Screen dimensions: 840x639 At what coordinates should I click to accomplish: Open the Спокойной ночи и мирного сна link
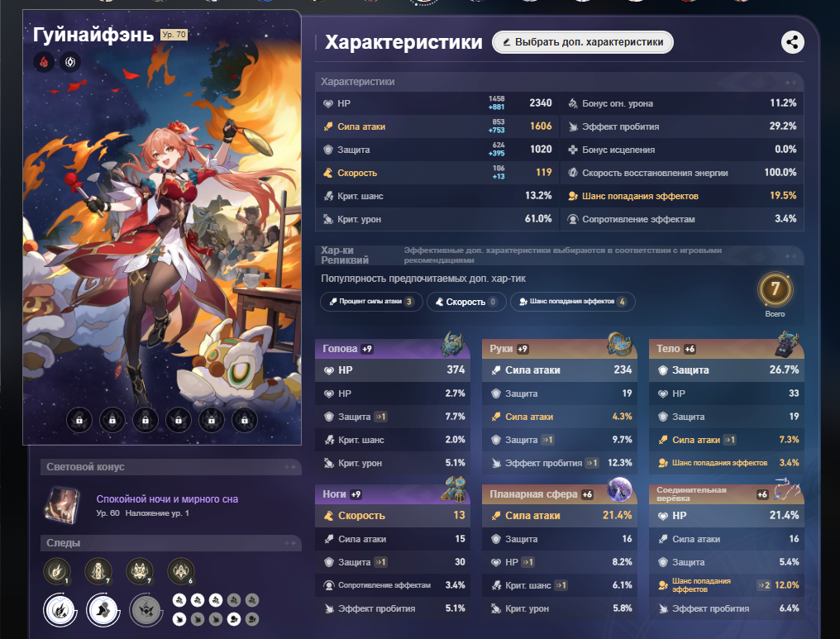167,499
